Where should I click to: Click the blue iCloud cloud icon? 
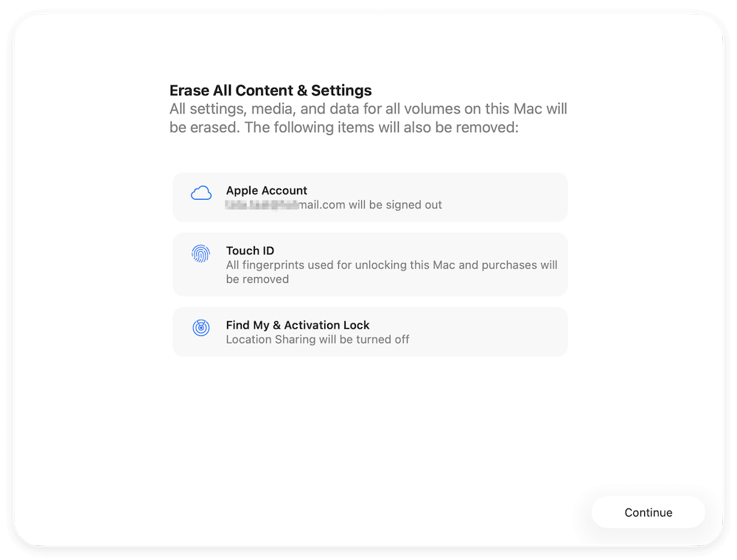click(x=200, y=192)
